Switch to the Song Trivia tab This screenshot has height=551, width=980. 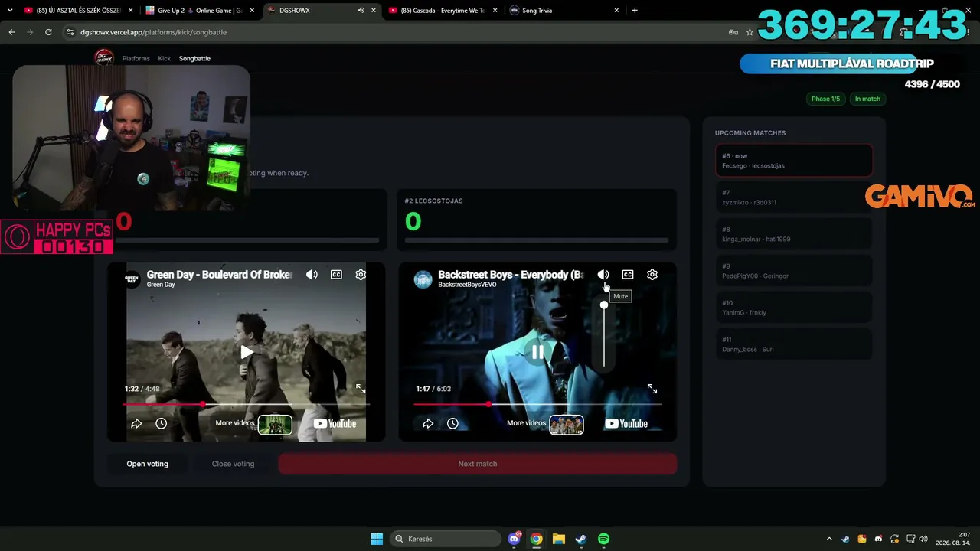(564, 11)
